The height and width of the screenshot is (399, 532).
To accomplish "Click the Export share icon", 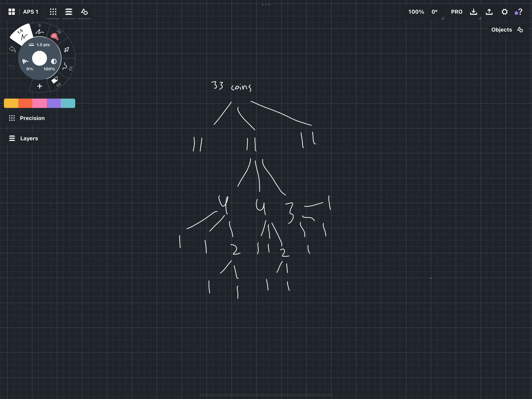I will coord(489,12).
